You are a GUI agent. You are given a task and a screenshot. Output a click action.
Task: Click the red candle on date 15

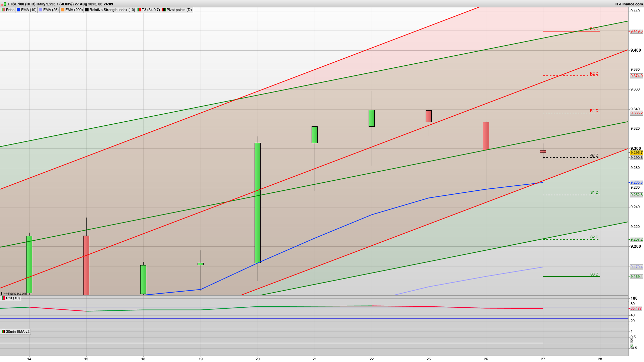point(86,265)
